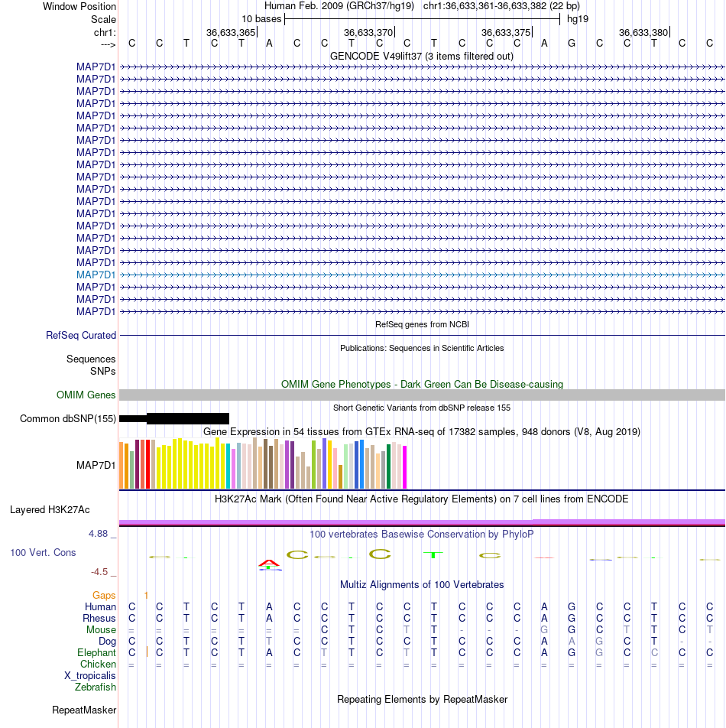The height and width of the screenshot is (728, 726).
Task: Click the RefSeq Curated track label
Action: [x=81, y=335]
